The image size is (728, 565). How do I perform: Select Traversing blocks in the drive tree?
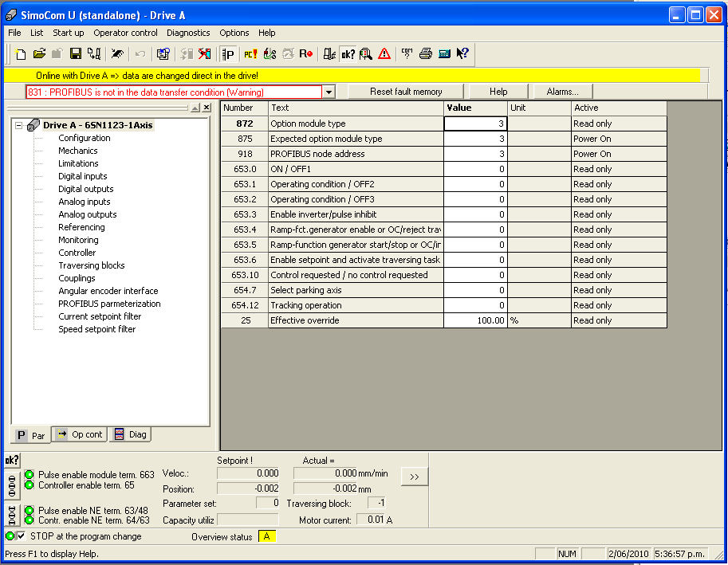(x=92, y=266)
